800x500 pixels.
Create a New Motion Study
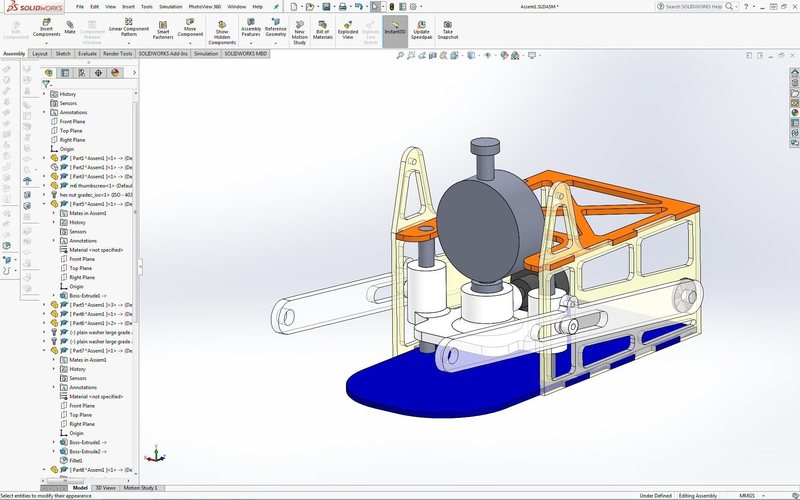point(299,32)
